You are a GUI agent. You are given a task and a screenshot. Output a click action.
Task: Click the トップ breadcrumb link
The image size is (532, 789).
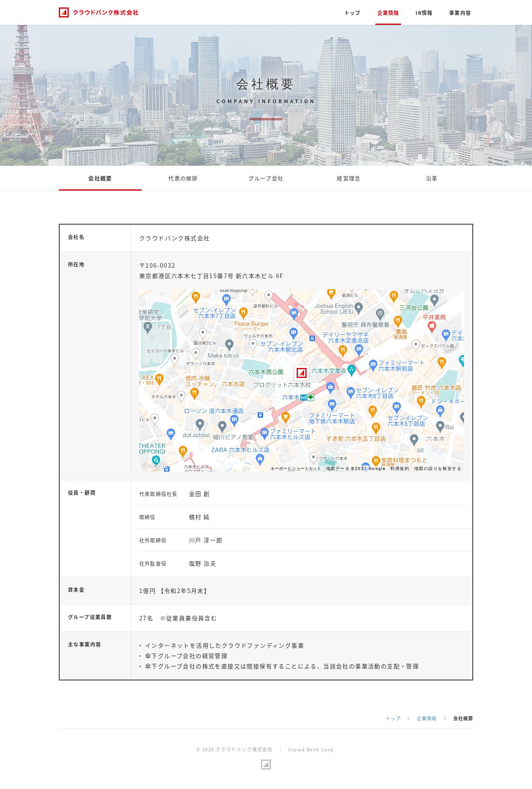[393, 719]
